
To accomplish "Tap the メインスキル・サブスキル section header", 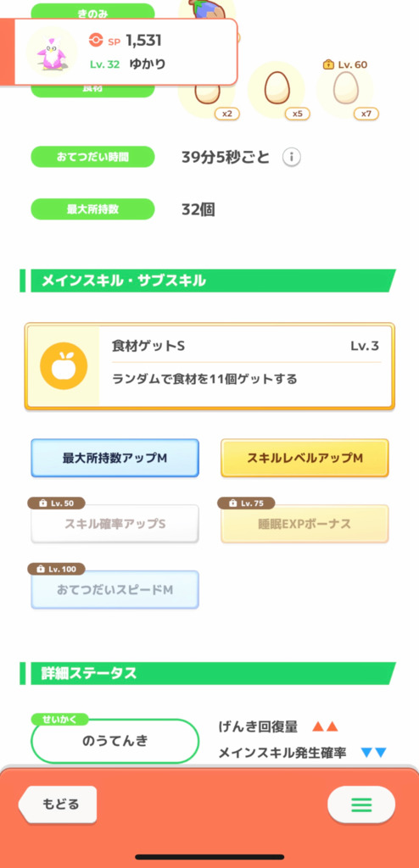I will (x=208, y=281).
